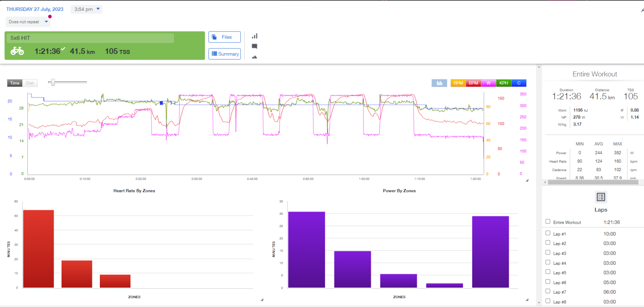Click the elevation mountain icon
This screenshot has height=307, width=644.
[x=254, y=57]
